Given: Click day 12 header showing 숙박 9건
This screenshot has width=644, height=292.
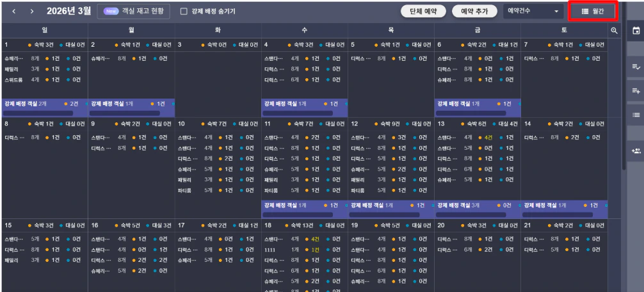Looking at the screenshot, I should pos(391,124).
